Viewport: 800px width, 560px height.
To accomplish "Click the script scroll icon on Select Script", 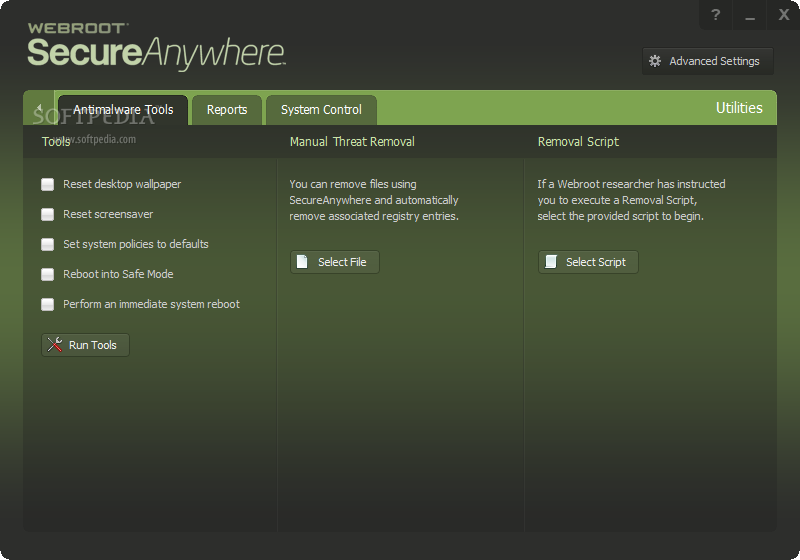I will (551, 262).
